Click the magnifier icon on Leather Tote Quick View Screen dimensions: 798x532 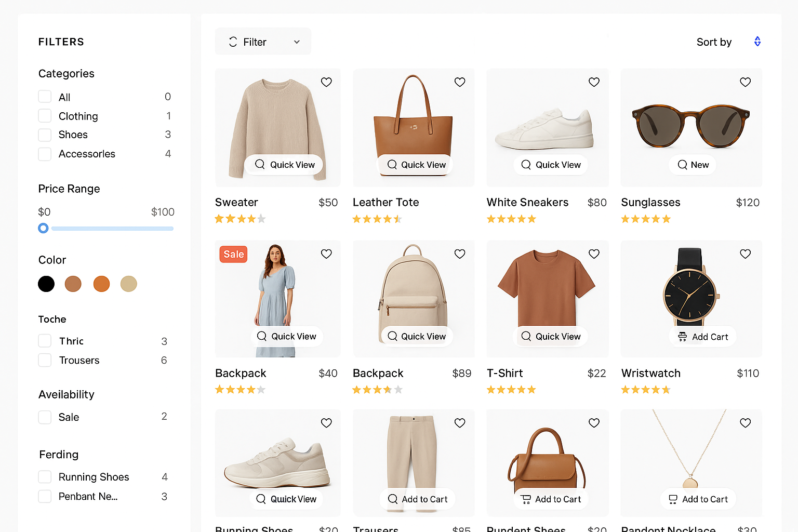[392, 165]
